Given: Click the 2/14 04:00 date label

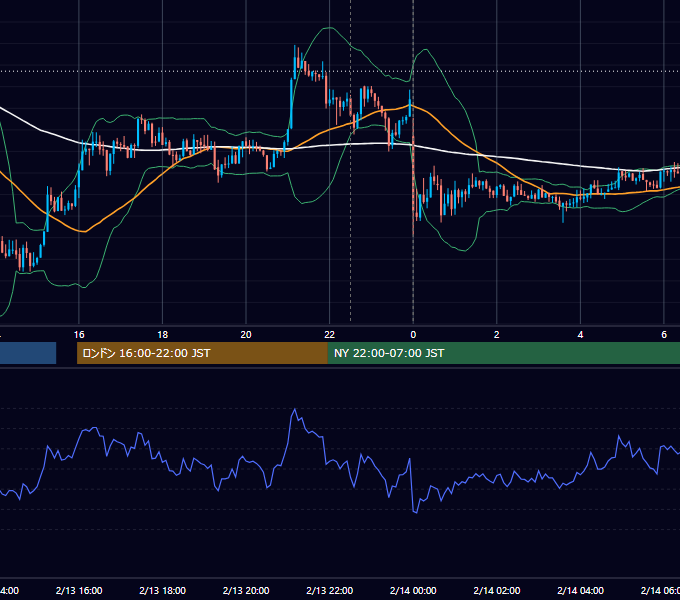Looking at the screenshot, I should 580,590.
